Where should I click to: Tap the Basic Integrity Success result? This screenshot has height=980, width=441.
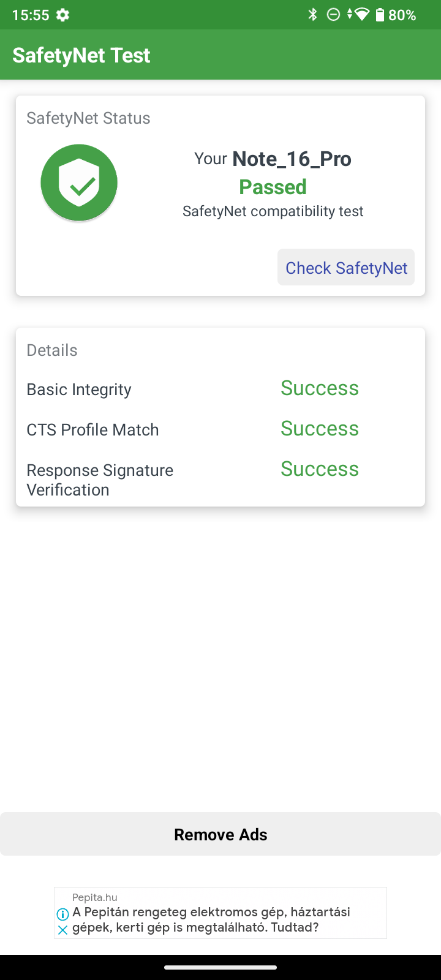pyautogui.click(x=320, y=388)
